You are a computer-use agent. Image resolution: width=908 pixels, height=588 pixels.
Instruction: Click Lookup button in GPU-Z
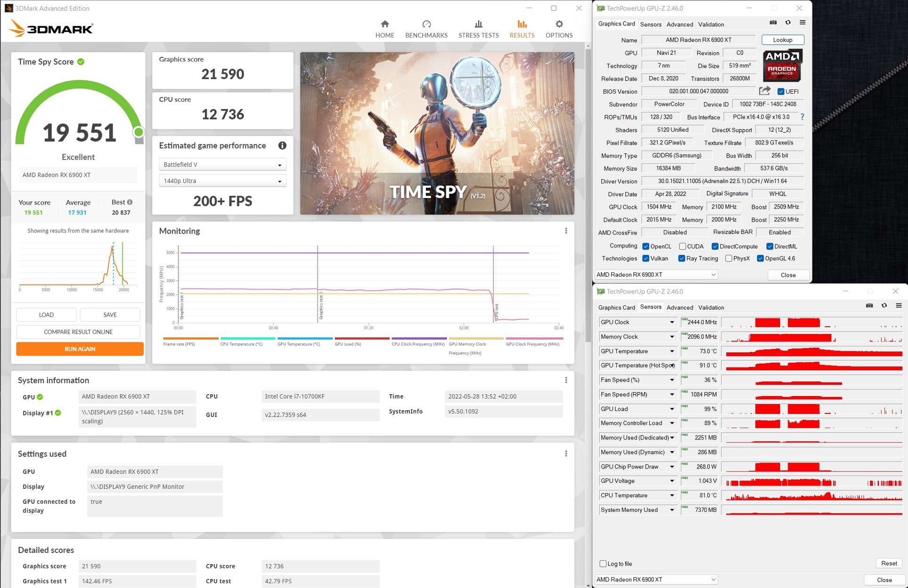click(x=782, y=40)
